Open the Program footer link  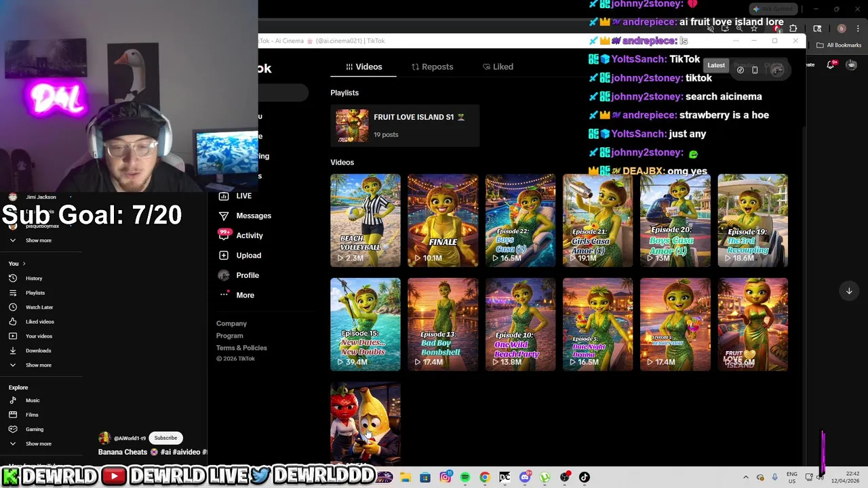click(x=229, y=336)
